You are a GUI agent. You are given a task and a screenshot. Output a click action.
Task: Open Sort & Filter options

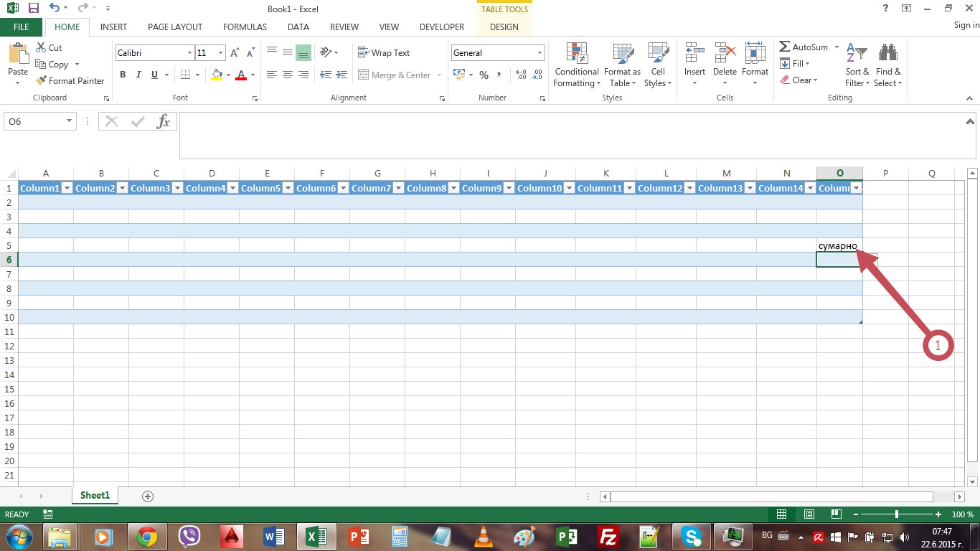pyautogui.click(x=857, y=65)
